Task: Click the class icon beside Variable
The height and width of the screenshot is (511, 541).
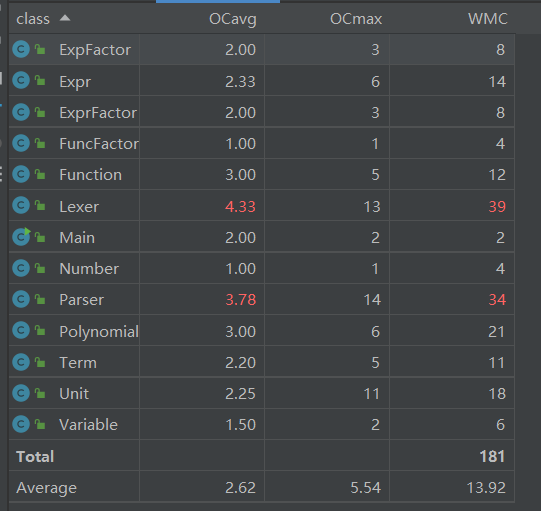Action: [x=21, y=424]
